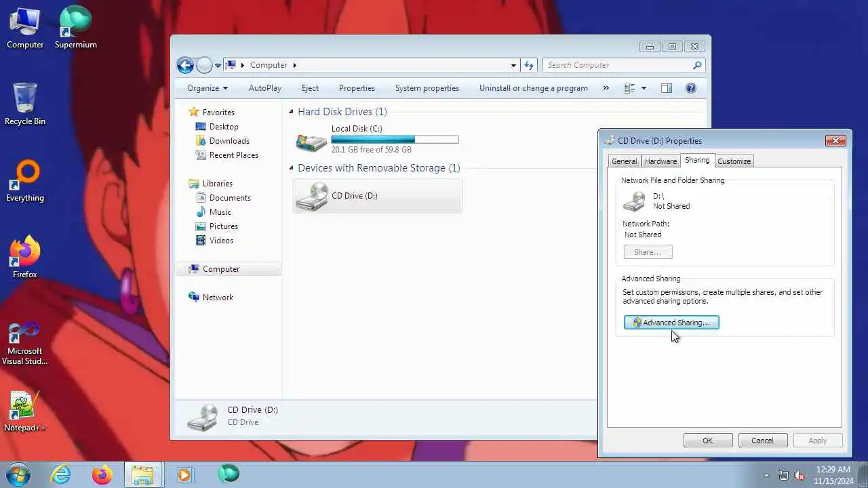The height and width of the screenshot is (488, 868).
Task: Launch Firefox from the taskbar
Action: click(102, 474)
